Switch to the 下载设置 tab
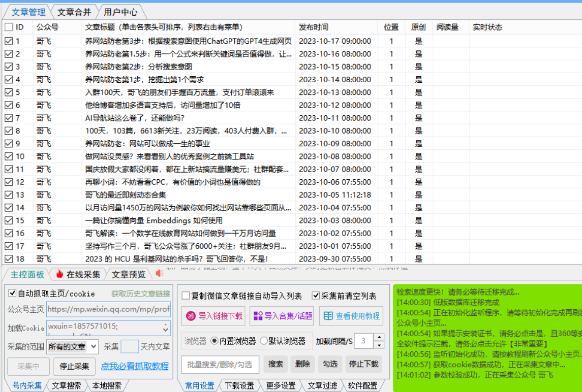 click(239, 386)
